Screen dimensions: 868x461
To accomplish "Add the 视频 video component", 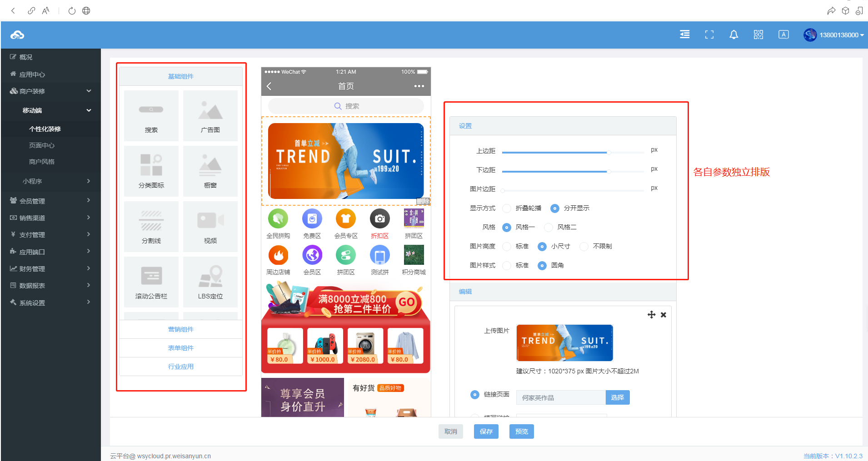I will [x=210, y=227].
